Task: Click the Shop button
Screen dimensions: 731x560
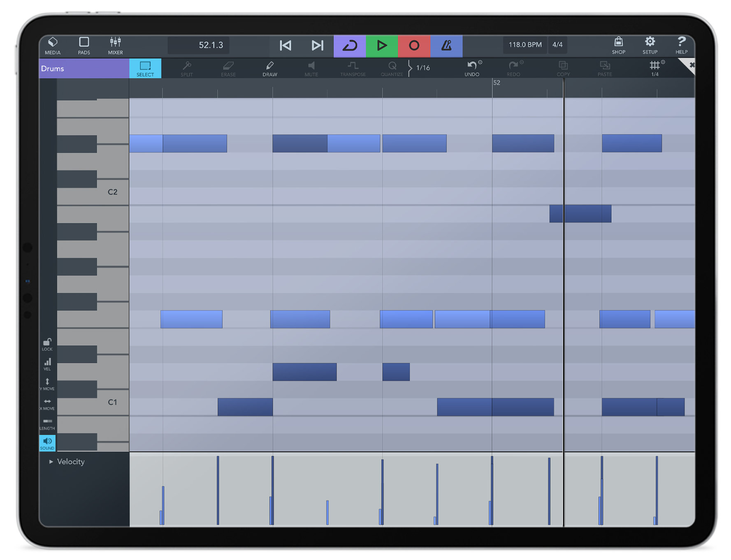Action: pyautogui.click(x=618, y=45)
